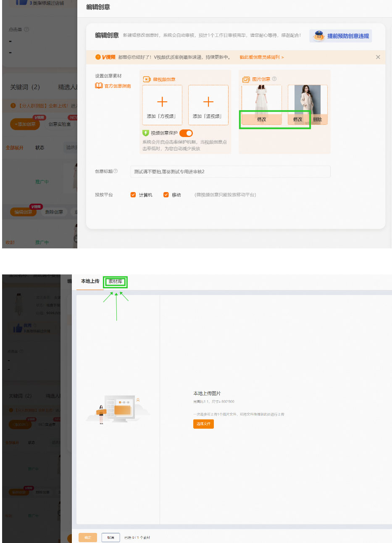Screen dimensions: 392x543
Task: Switch to the 本地上传 tab
Action: tap(89, 282)
